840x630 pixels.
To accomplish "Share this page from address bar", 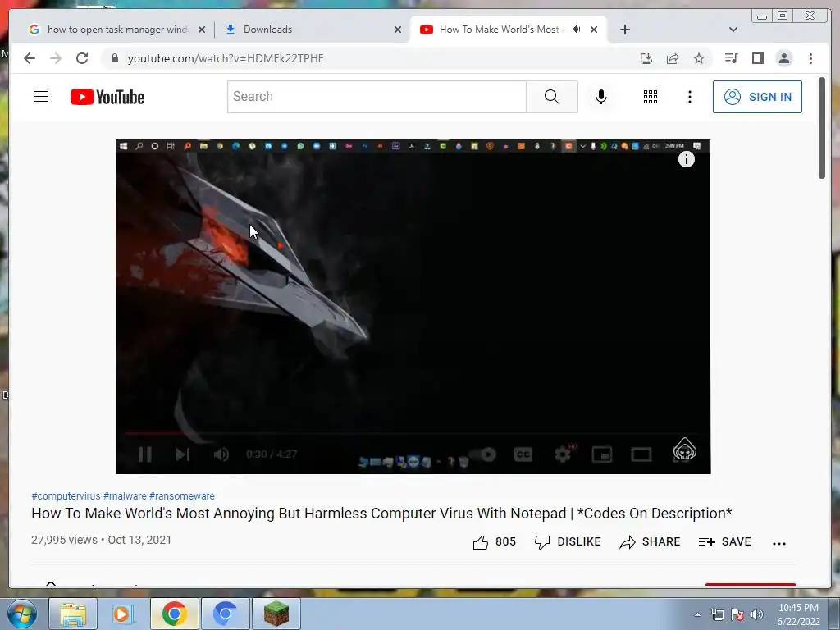I will [x=673, y=58].
